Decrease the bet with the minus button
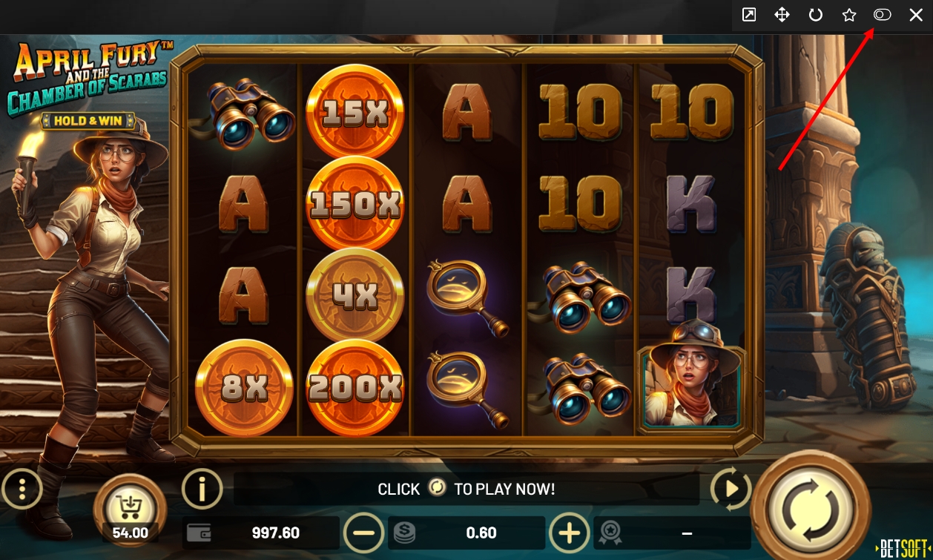933x560 pixels. tap(363, 533)
